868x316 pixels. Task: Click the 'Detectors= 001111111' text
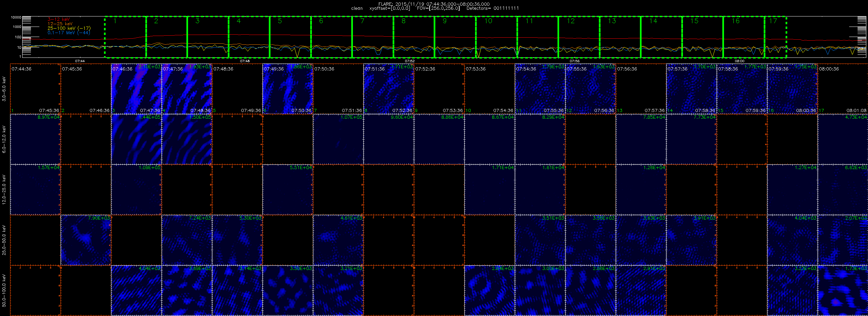(x=493, y=8)
